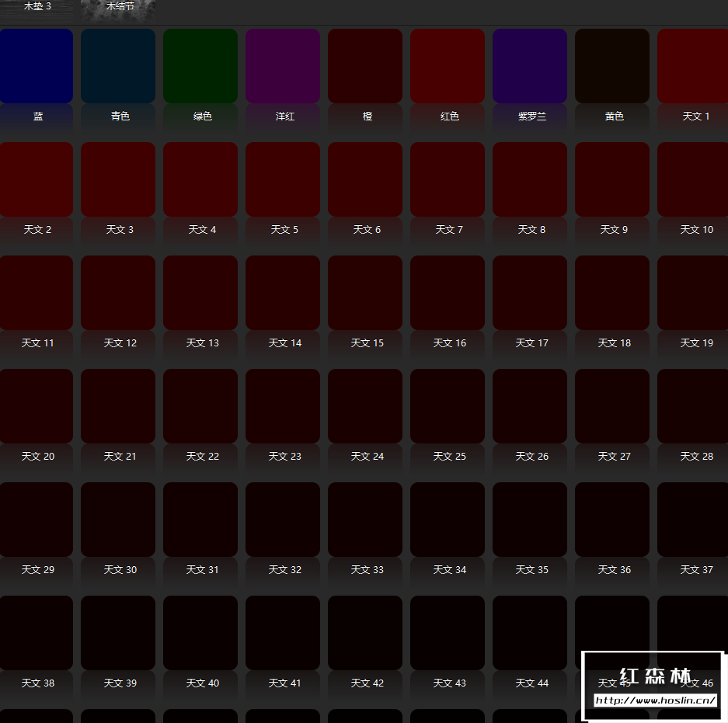728x723 pixels.
Task: Pick the 橙 orange swatch
Action: 365,66
